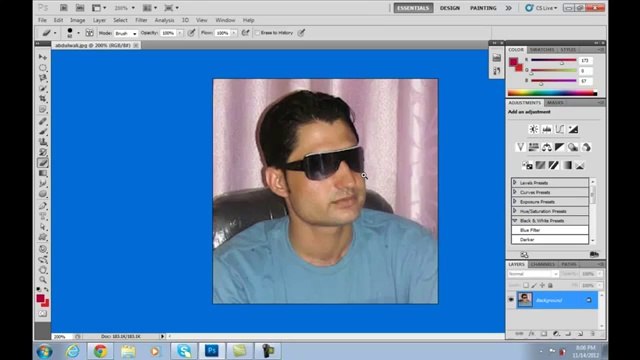Enable the Erase to History checkbox
Screen dimensions: 640x360
257,33
